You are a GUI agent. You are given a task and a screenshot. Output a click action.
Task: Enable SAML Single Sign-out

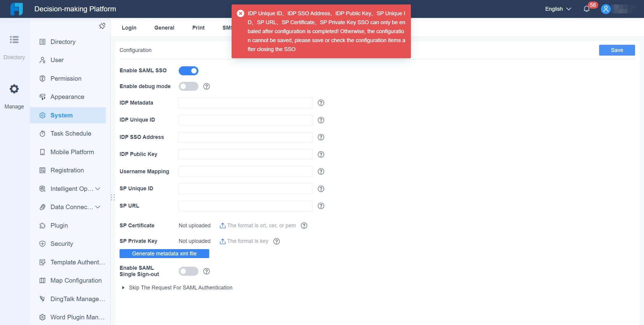(x=188, y=271)
